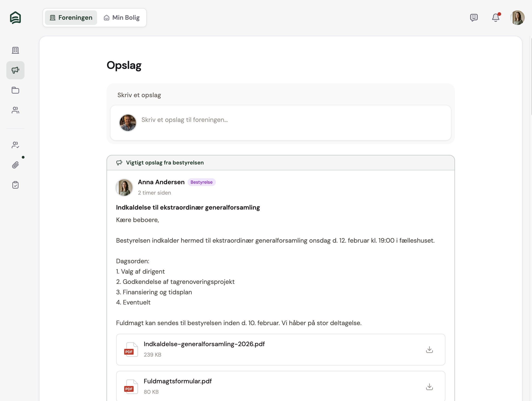Open the paperclip attachments sidebar icon

[x=15, y=165]
